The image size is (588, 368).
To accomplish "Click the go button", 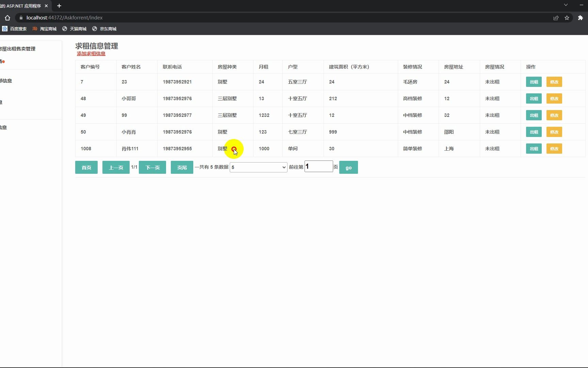I will 348,167.
